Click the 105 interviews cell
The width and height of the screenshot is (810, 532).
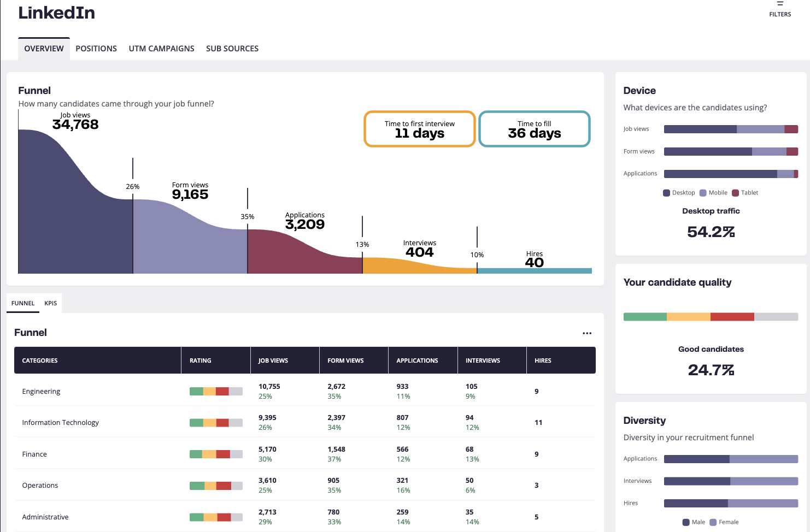pos(472,386)
